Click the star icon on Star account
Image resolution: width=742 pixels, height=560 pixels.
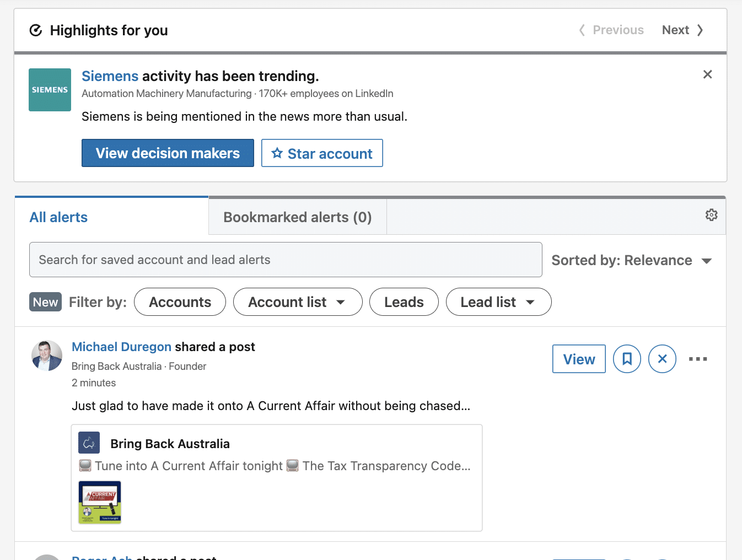[277, 153]
